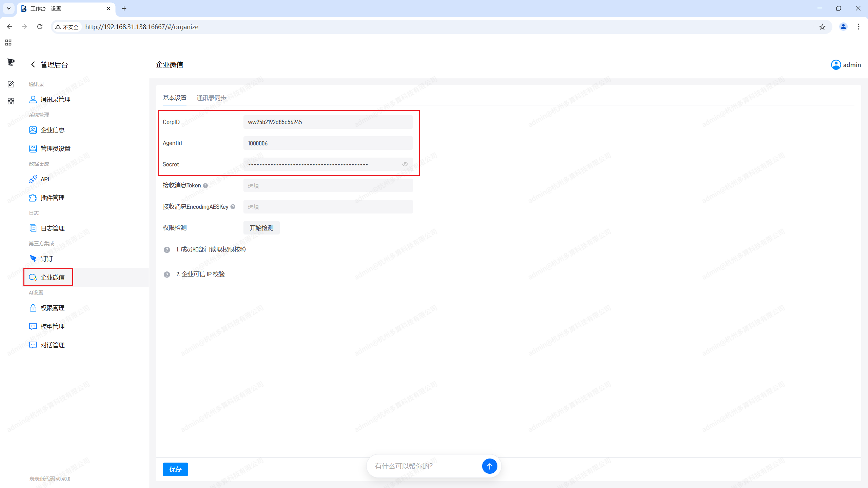The image size is (868, 488).
Task: Go back in browser history
Action: point(9,27)
